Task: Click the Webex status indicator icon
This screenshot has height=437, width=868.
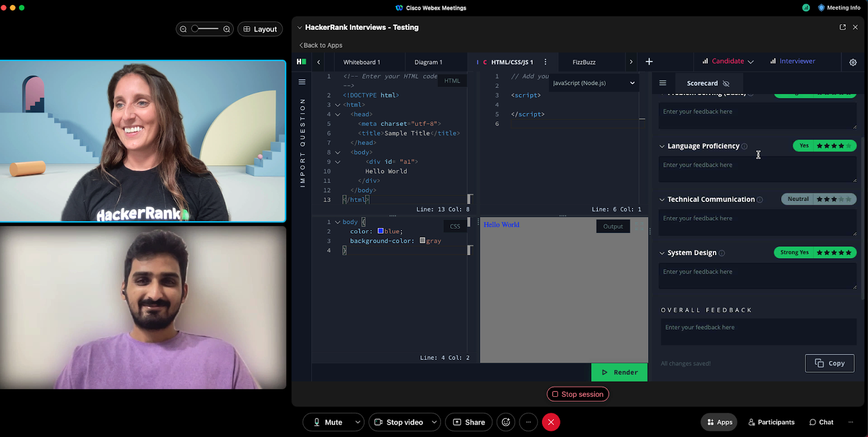Action: point(806,8)
